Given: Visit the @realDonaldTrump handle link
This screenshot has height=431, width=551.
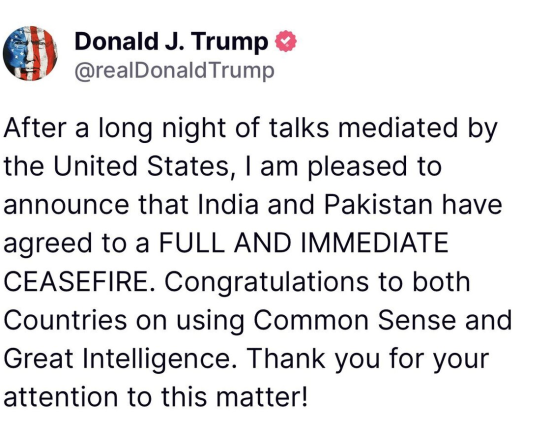Looking at the screenshot, I should pos(174,71).
